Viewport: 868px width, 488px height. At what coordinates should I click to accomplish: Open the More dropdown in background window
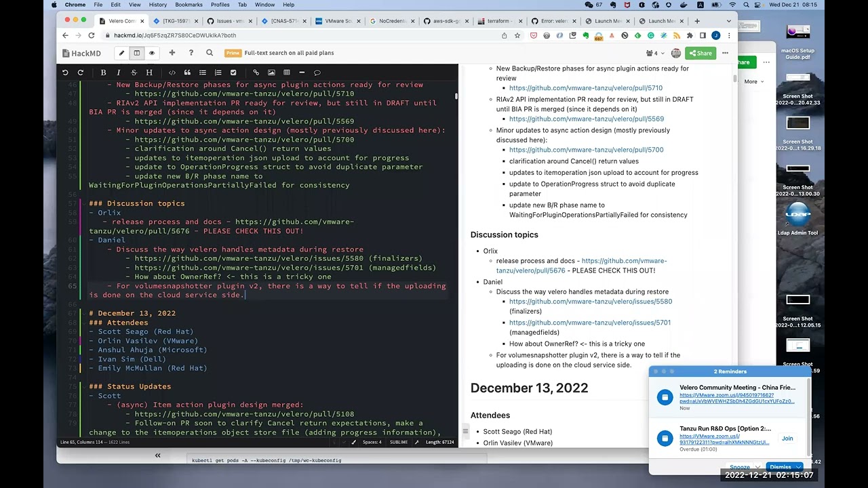(x=753, y=81)
